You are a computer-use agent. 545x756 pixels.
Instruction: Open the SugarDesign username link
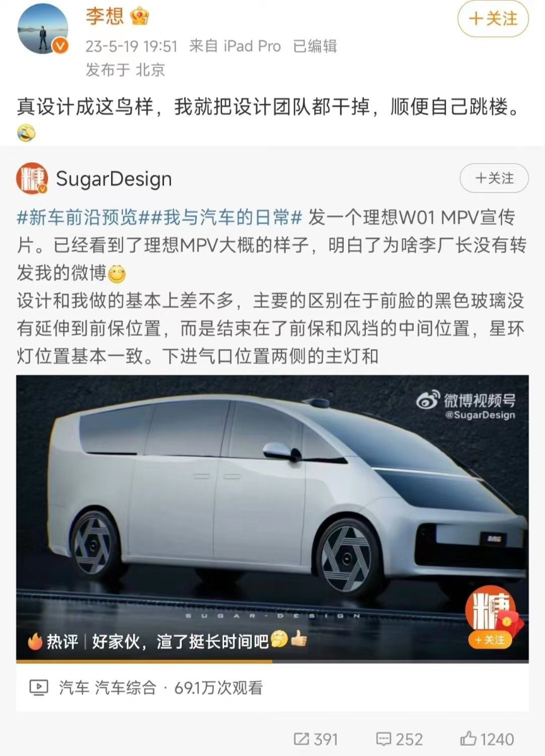(x=114, y=179)
